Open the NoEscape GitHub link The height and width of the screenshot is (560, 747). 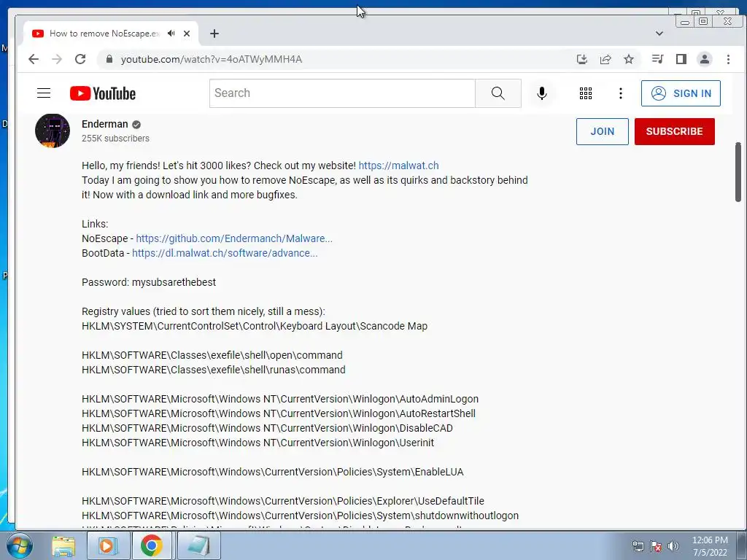point(234,238)
